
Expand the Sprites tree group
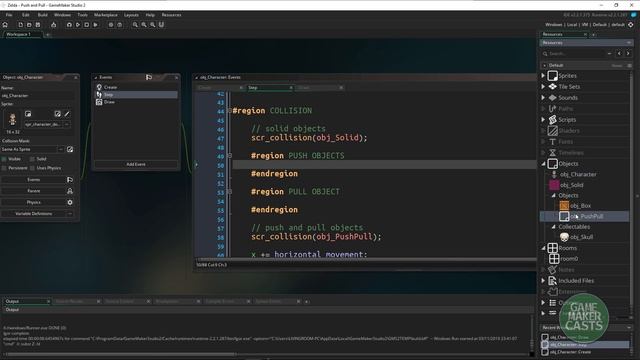[x=543, y=76]
